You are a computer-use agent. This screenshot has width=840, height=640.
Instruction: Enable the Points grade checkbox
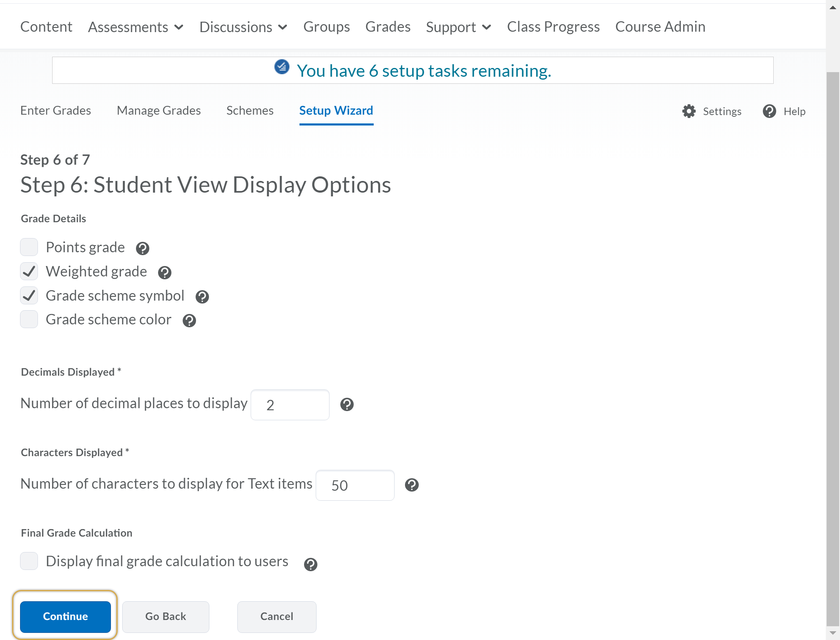[x=29, y=247]
